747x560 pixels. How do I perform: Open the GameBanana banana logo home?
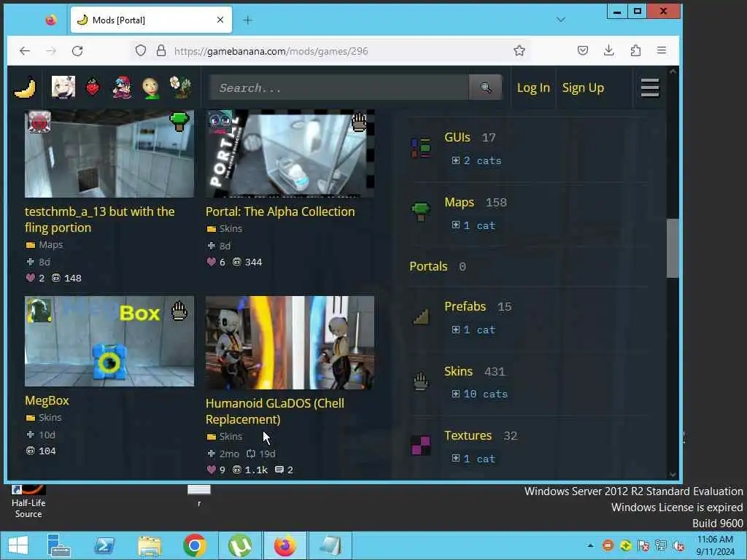(x=26, y=87)
